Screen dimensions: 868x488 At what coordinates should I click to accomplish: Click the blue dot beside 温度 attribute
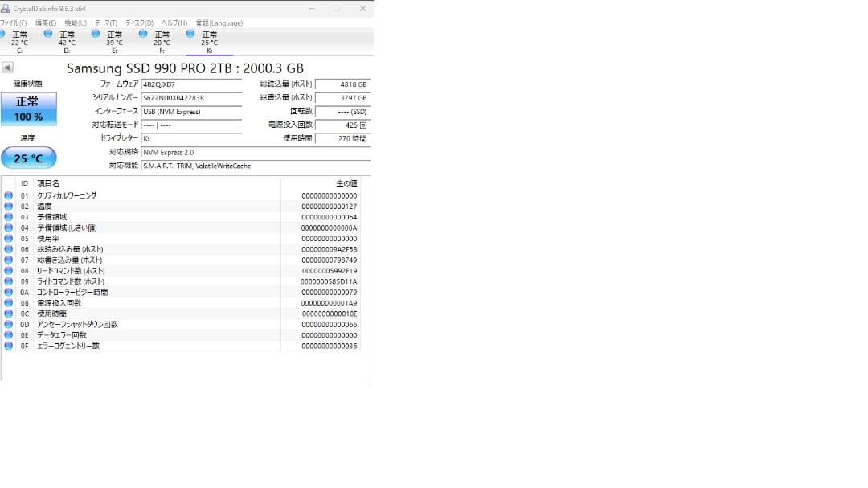coord(7,206)
